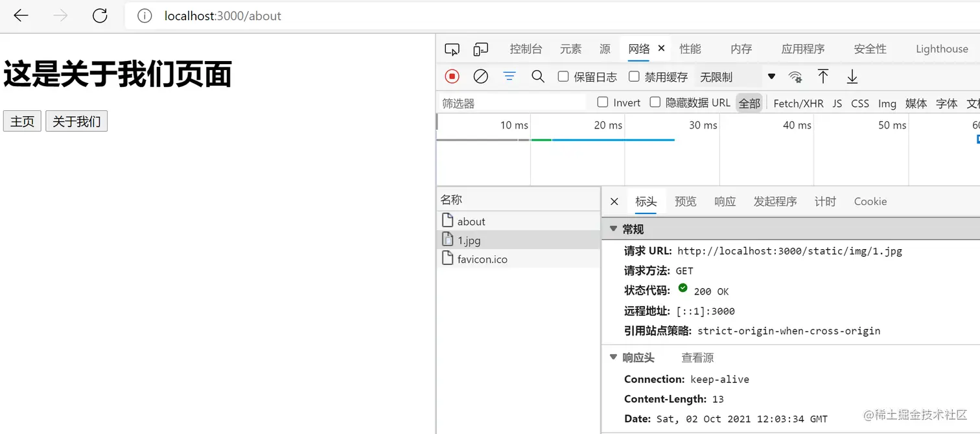This screenshot has height=434, width=980.
Task: Close the request details pane
Action: (614, 202)
